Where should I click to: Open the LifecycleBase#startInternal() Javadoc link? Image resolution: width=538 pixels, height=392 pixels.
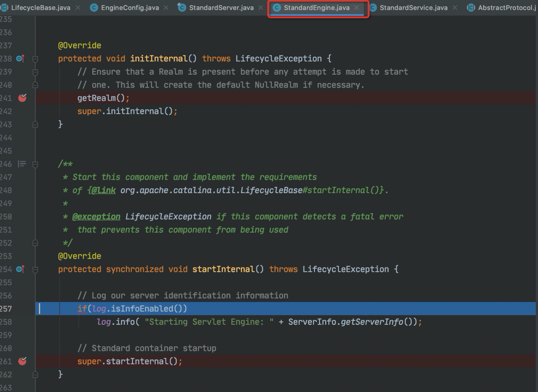point(252,190)
